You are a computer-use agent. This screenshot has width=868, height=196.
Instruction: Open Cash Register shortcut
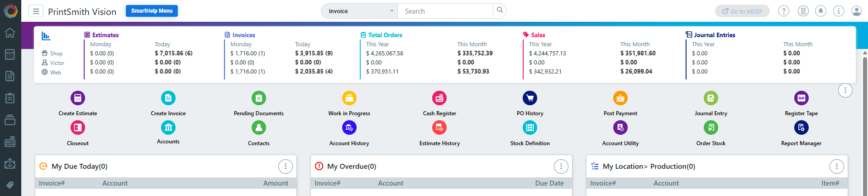click(439, 103)
